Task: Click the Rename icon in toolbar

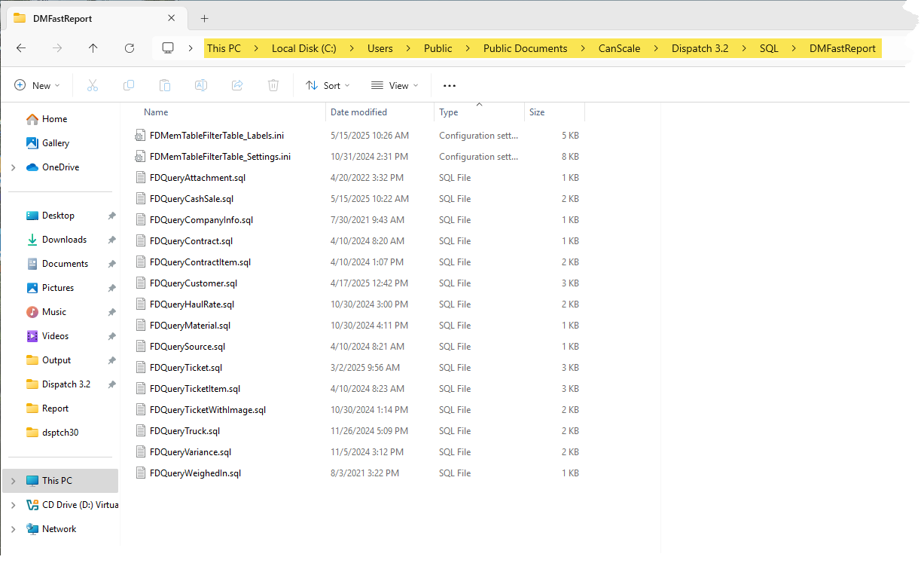Action: click(x=201, y=86)
